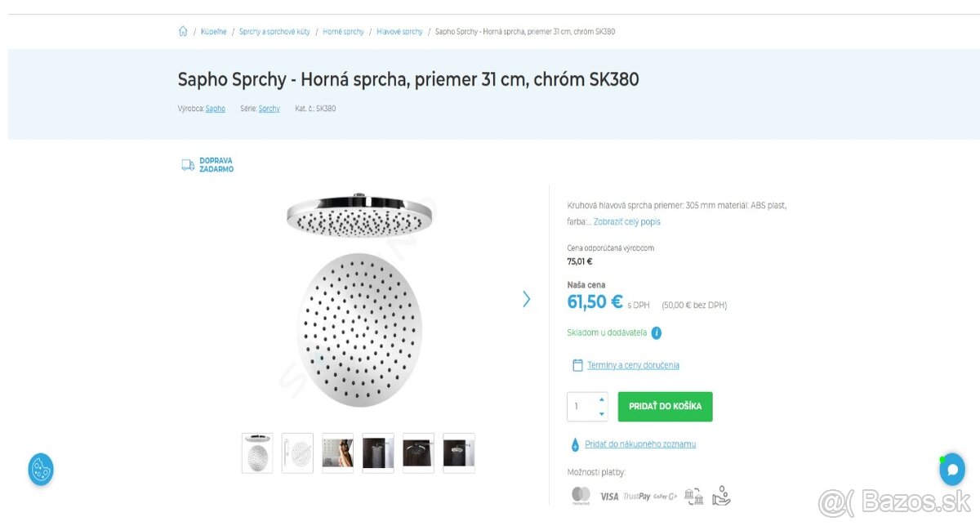Click the PRIDAŤ DO KOŠÍKA button
The height and width of the screenshot is (526, 980).
665,406
